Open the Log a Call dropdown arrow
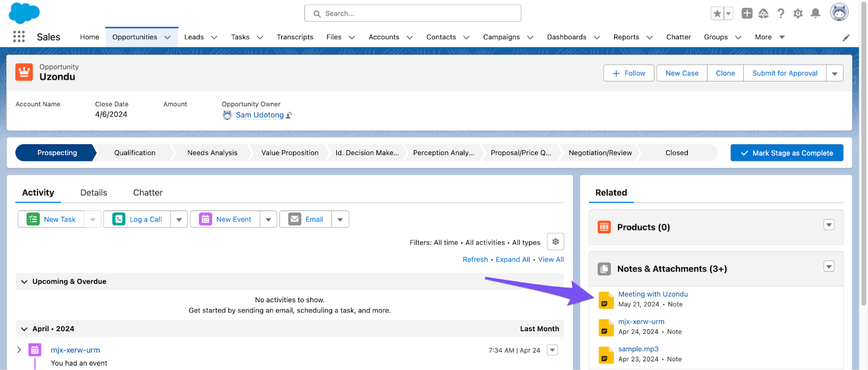Screen dimensions: 868x370 179,220
